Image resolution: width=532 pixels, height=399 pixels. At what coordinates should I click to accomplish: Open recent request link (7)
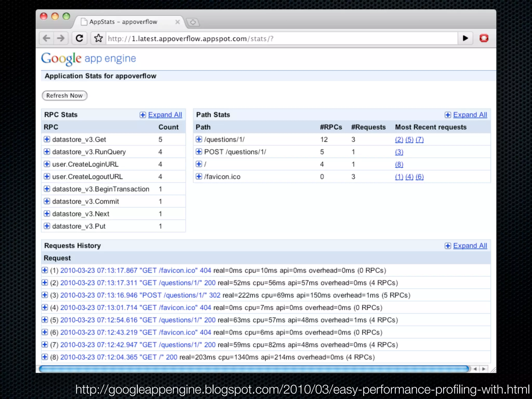[420, 140]
